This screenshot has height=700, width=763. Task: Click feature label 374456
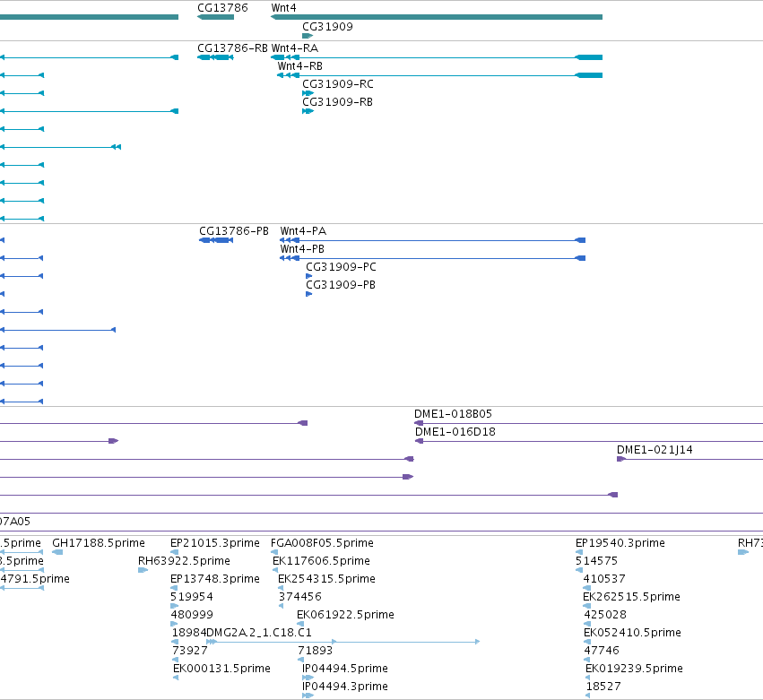tap(300, 597)
